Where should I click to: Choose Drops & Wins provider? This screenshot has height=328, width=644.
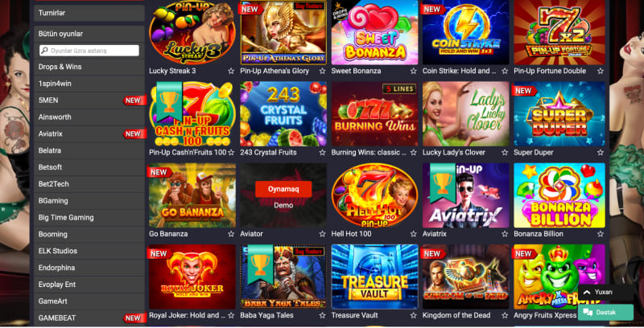[x=89, y=67]
